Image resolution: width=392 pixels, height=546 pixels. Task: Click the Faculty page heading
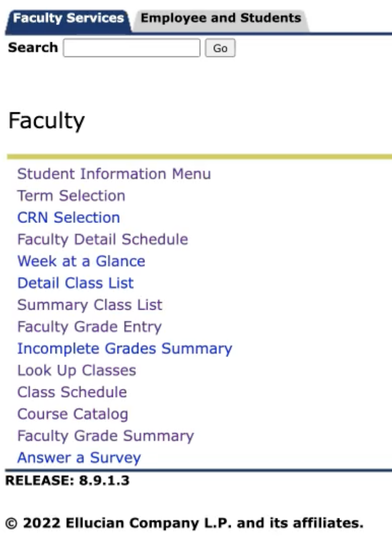(46, 121)
